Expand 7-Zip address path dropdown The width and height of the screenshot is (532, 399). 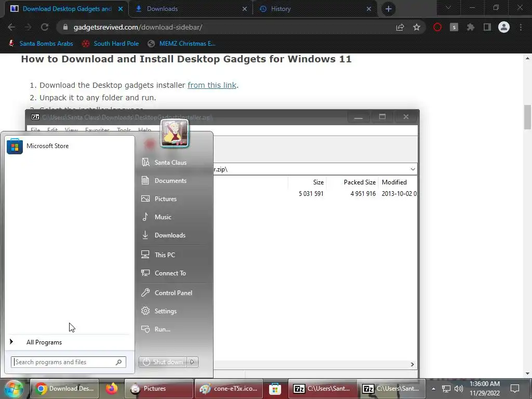click(x=413, y=169)
